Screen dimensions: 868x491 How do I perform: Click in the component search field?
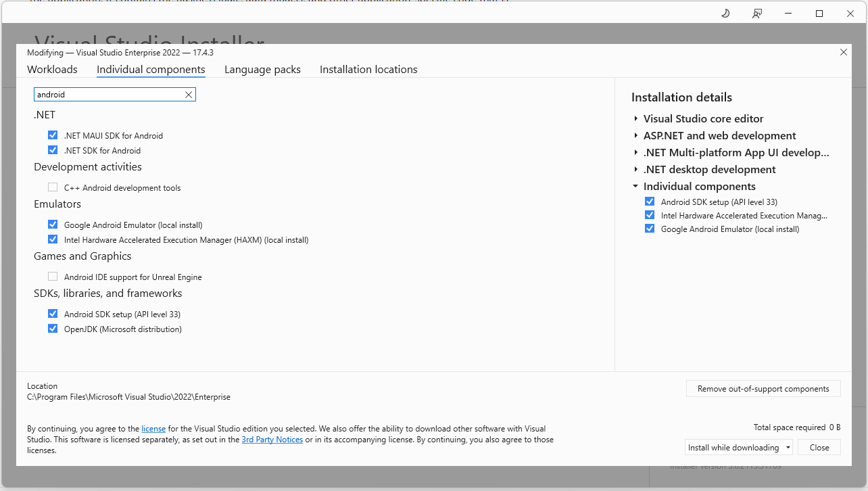coord(108,95)
